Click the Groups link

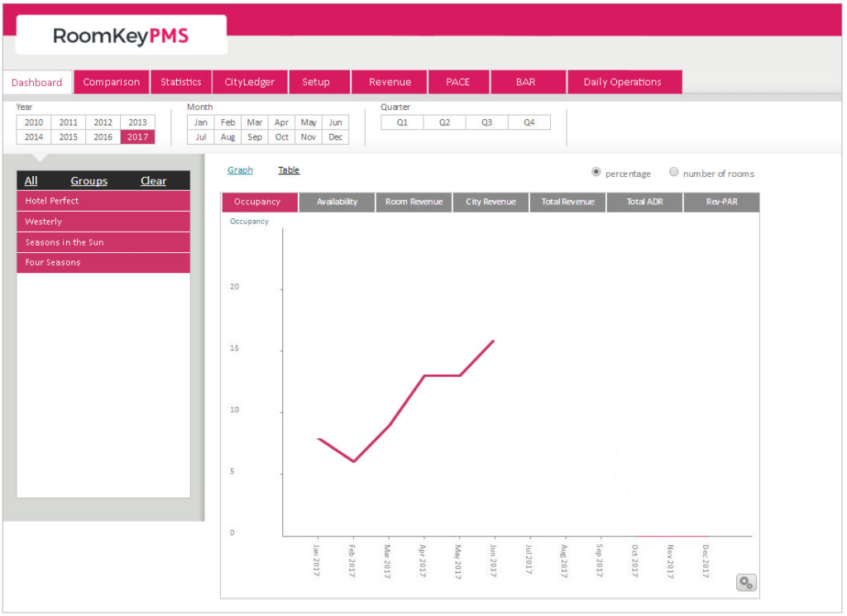[x=89, y=181]
